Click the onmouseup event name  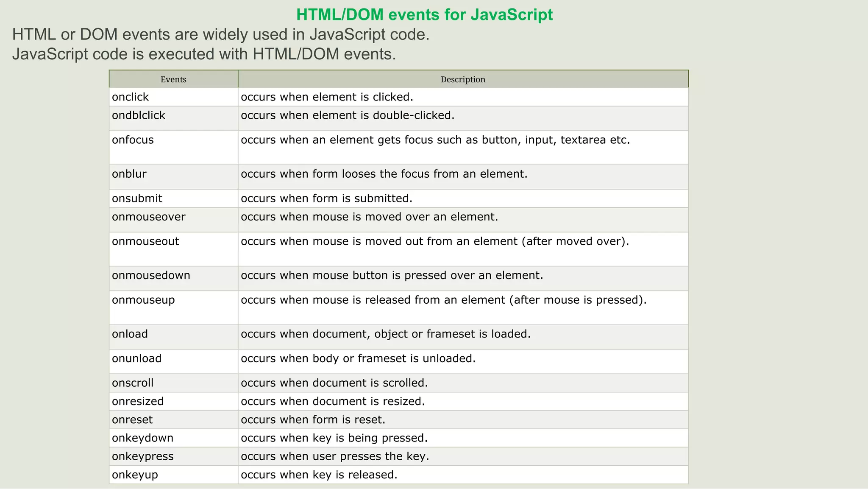pos(143,300)
